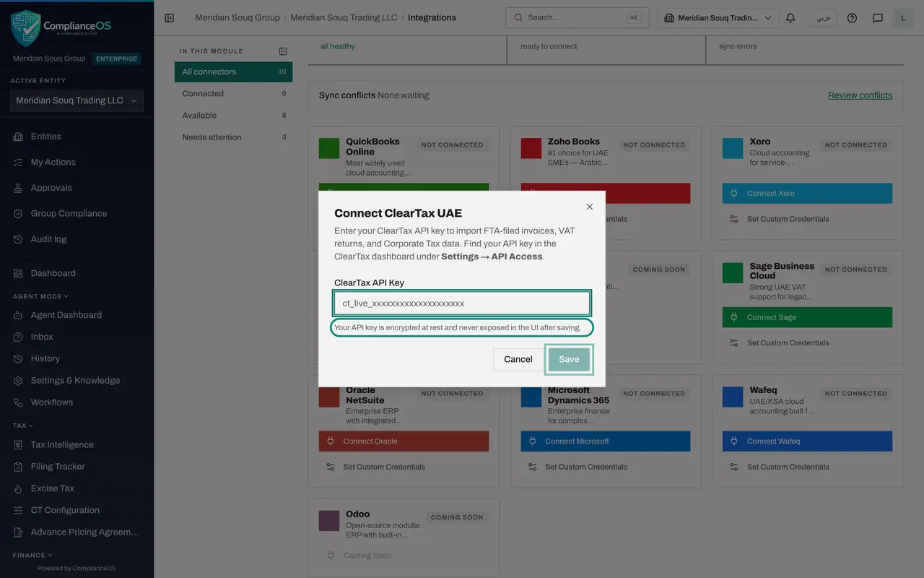
Task: Click Connect Wafeq button
Action: click(x=807, y=441)
